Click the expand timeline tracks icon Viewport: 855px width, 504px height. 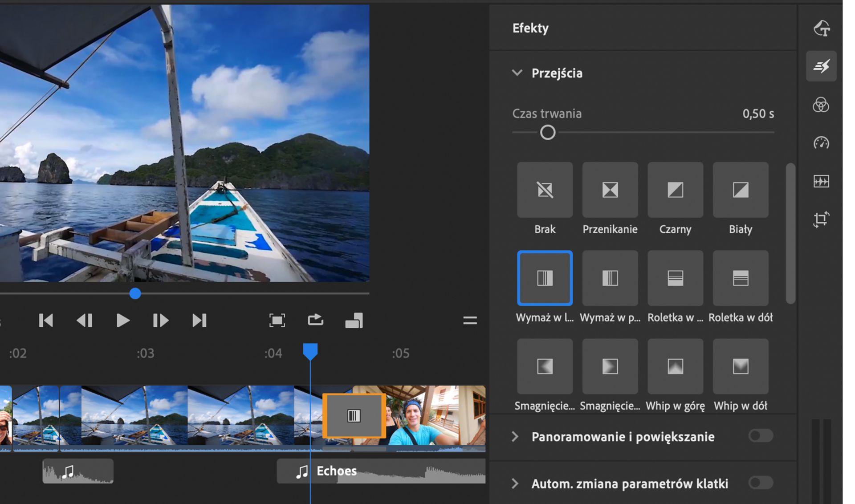point(470,321)
